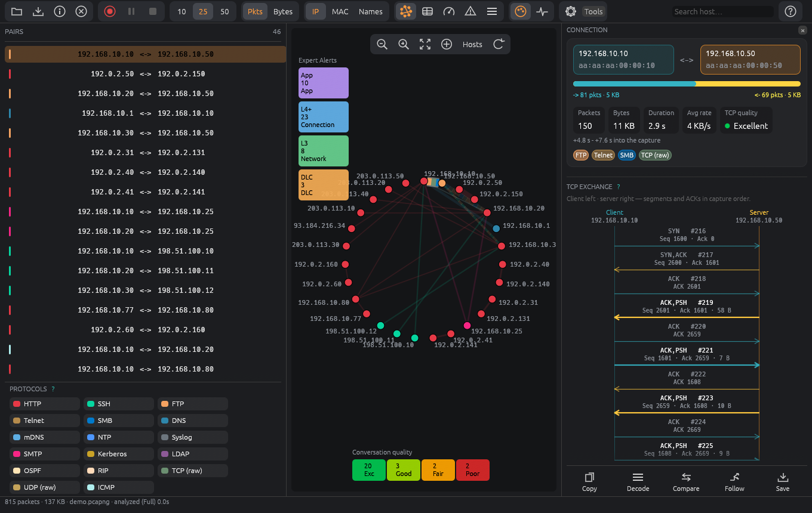Image resolution: width=812 pixels, height=513 pixels.
Task: Select the L4+ Connection alerts box
Action: coord(324,117)
